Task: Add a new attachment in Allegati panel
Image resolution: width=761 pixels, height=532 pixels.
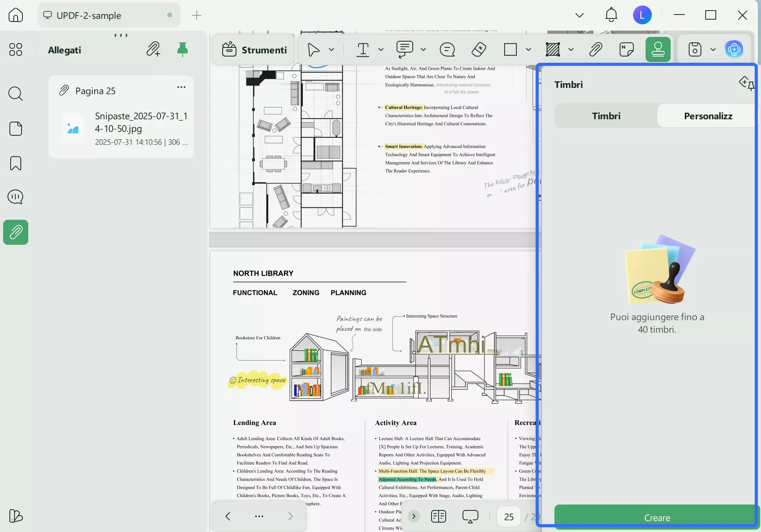Action: tap(153, 50)
